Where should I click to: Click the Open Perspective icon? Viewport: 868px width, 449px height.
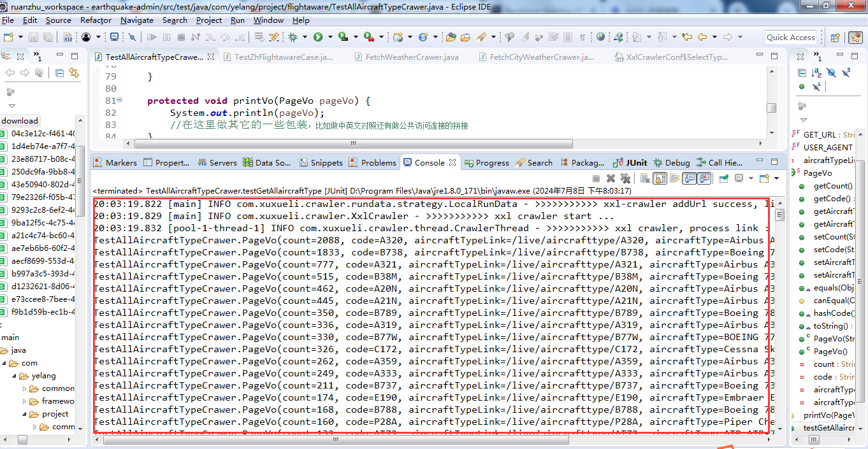pyautogui.click(x=835, y=37)
